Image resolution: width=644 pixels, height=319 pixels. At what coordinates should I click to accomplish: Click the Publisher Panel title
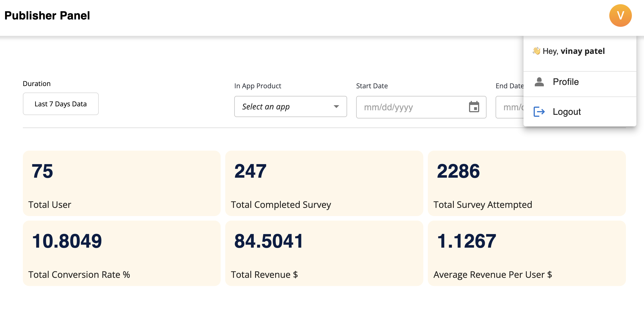(x=47, y=16)
